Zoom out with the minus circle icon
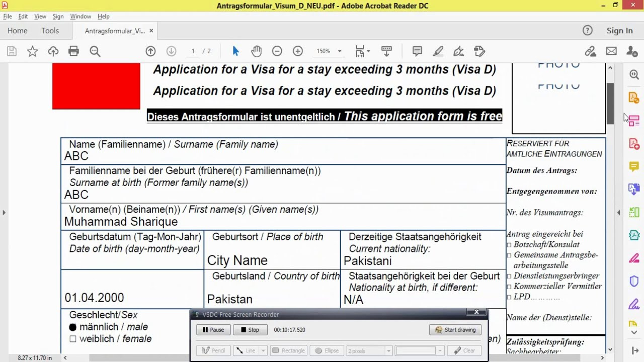Image resolution: width=644 pixels, height=362 pixels. tap(277, 51)
